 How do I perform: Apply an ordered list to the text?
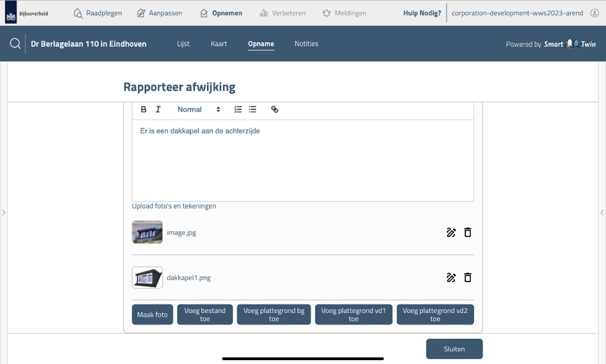click(238, 109)
